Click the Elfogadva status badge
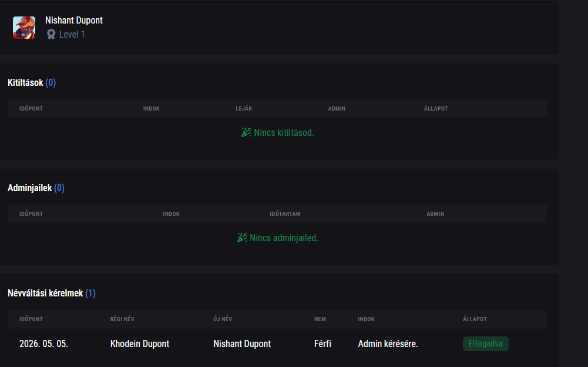 click(486, 343)
